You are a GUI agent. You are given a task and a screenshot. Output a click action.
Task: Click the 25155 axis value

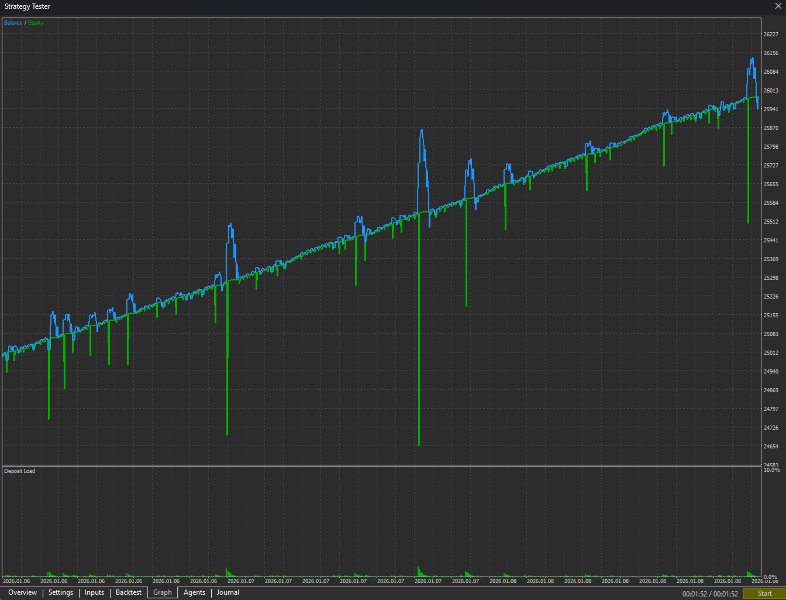pyautogui.click(x=771, y=315)
